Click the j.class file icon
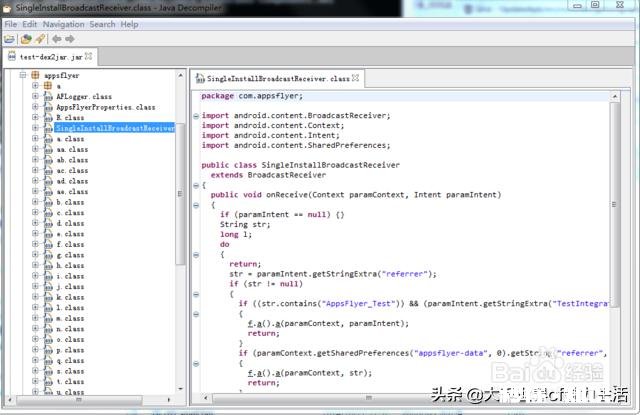Screen dimensions: 640x415 pos(48,287)
